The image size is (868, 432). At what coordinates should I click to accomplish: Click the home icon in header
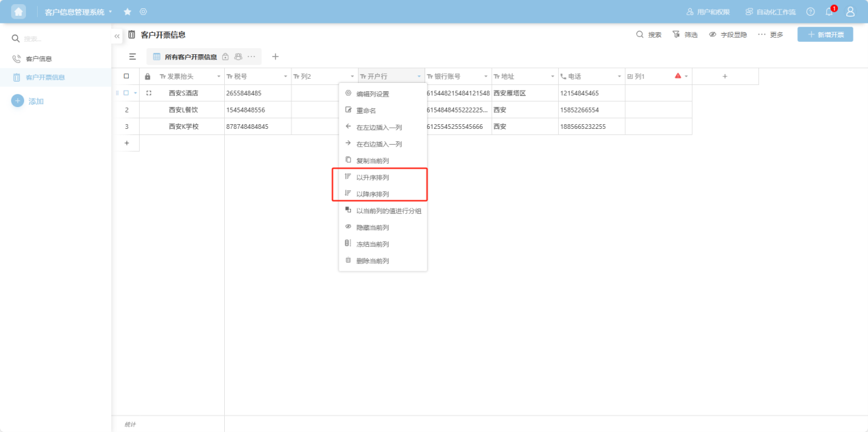tap(19, 12)
